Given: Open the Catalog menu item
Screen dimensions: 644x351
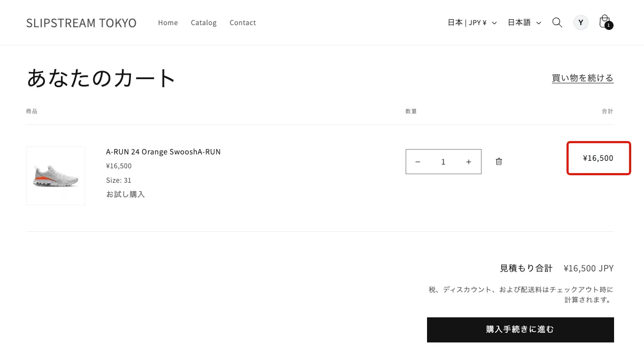Looking at the screenshot, I should (204, 22).
